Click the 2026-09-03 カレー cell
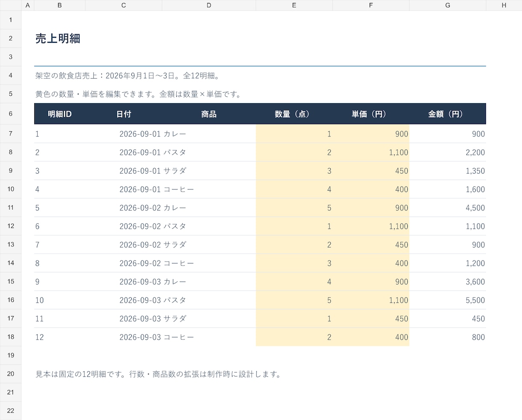 click(153, 281)
